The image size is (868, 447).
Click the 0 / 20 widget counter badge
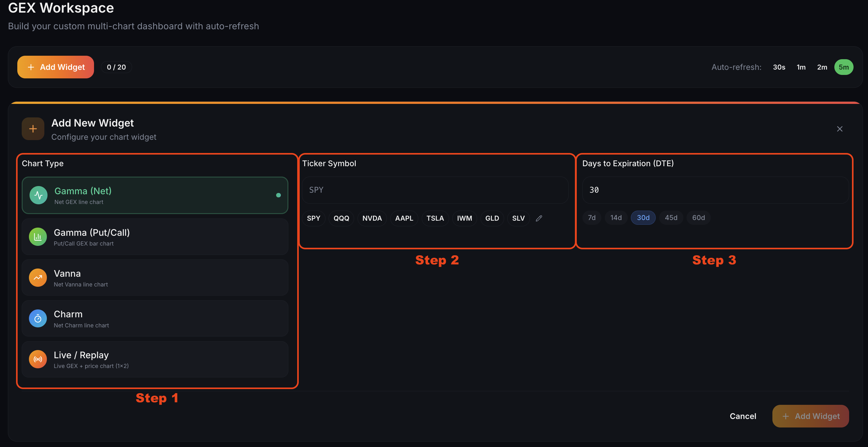(116, 67)
